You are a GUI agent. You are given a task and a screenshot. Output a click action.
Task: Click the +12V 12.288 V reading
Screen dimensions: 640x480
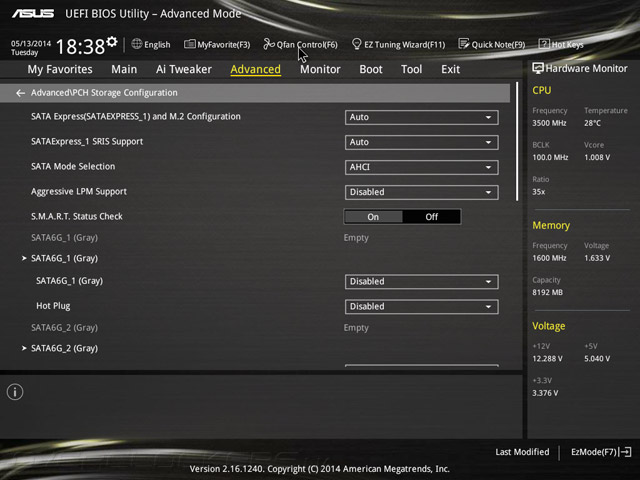click(547, 359)
